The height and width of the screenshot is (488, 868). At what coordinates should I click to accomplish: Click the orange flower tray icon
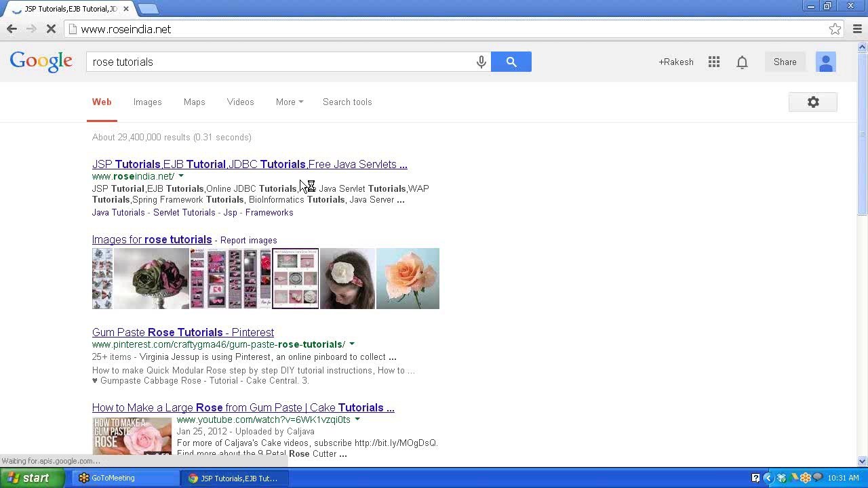coord(806,478)
